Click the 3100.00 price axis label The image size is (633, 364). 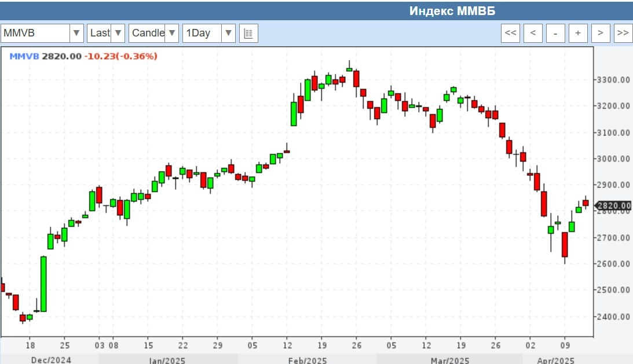614,133
